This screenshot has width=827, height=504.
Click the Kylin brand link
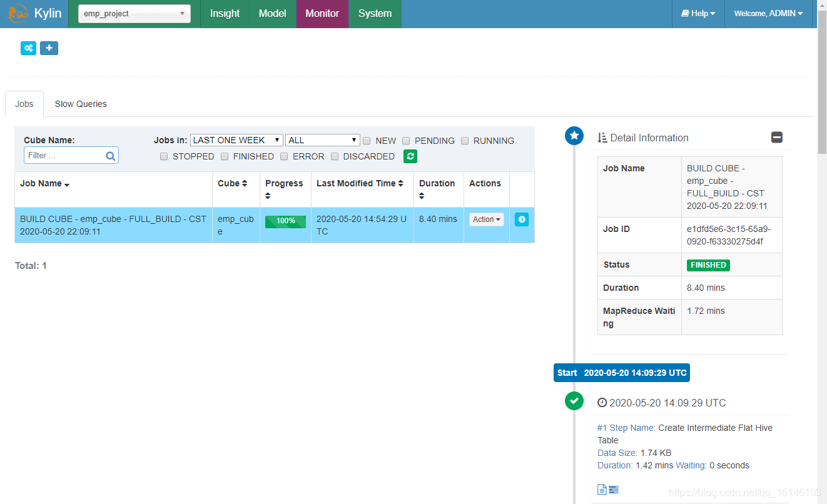[x=48, y=13]
